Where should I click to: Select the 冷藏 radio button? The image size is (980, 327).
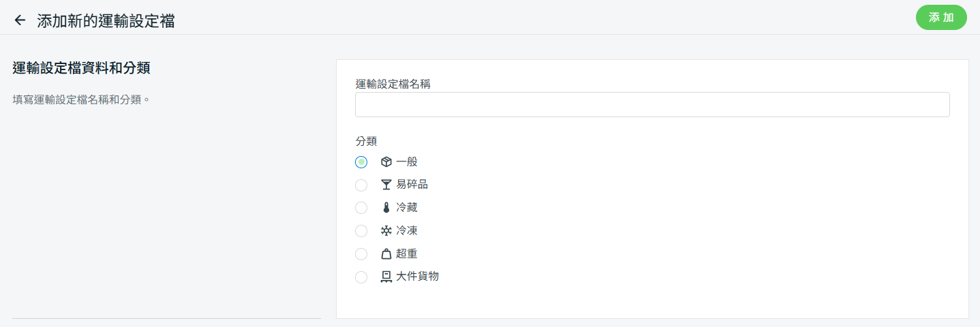click(x=361, y=208)
